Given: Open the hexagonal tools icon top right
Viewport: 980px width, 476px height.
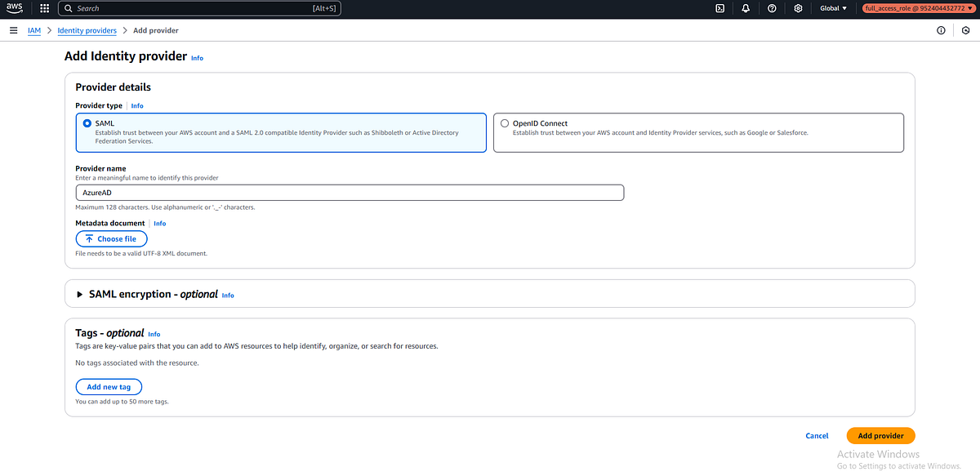Looking at the screenshot, I should (965, 30).
